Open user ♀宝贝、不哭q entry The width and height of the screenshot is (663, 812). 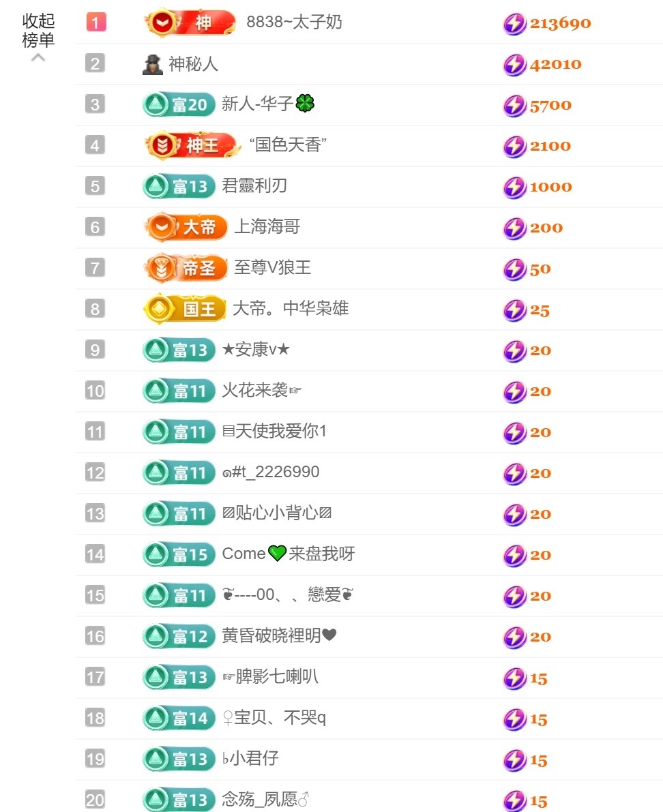click(x=274, y=718)
